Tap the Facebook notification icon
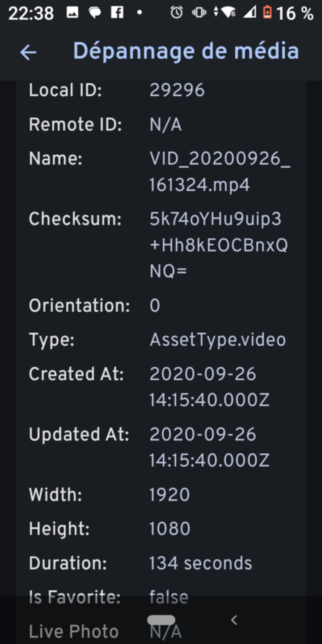Image resolution: width=322 pixels, height=644 pixels. coord(117,13)
